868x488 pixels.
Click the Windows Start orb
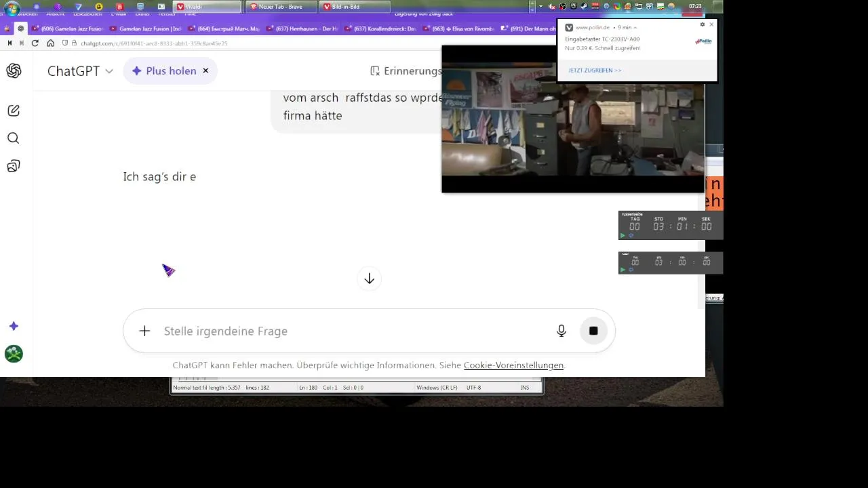(x=11, y=7)
